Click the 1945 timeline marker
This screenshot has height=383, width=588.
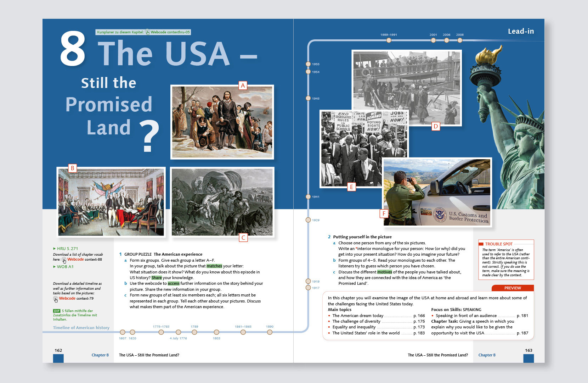coord(308,98)
